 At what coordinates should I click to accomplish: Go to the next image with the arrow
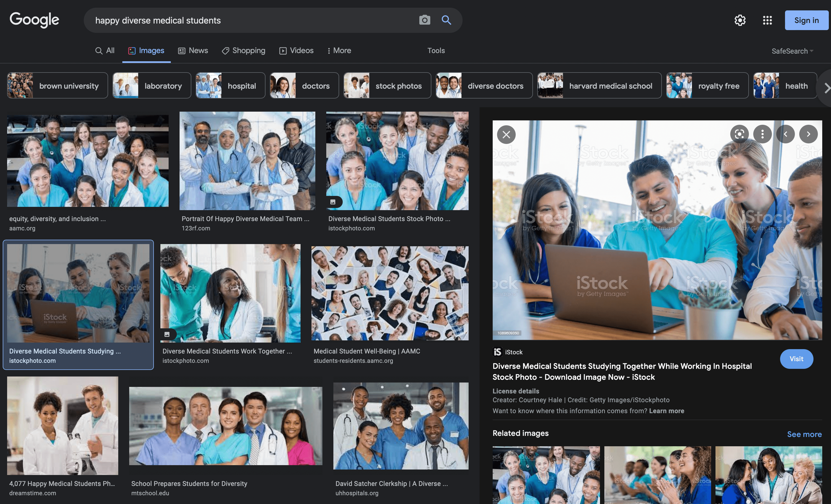pyautogui.click(x=808, y=134)
